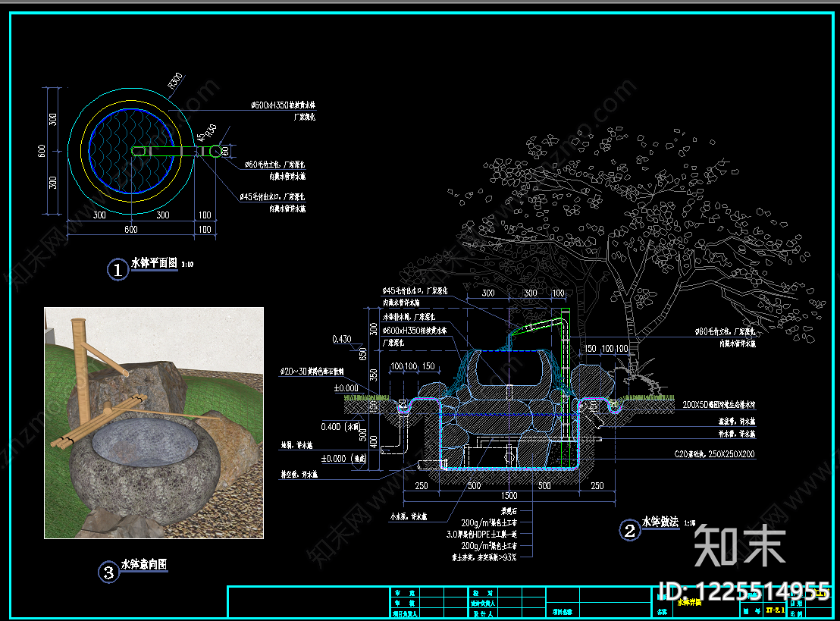Click the R30 radius label in plan
The image size is (840, 621).
(211, 130)
